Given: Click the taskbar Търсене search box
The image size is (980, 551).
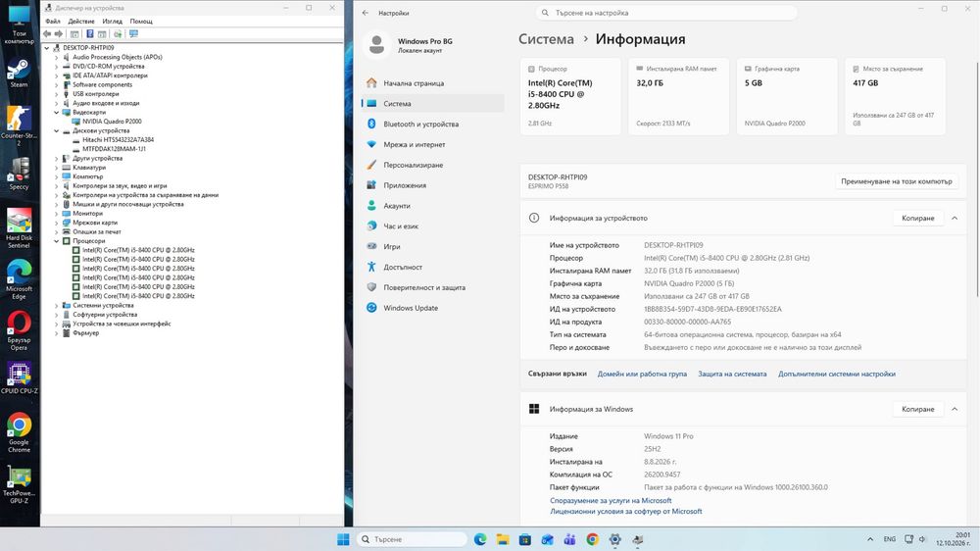Looking at the screenshot, I should [413, 539].
